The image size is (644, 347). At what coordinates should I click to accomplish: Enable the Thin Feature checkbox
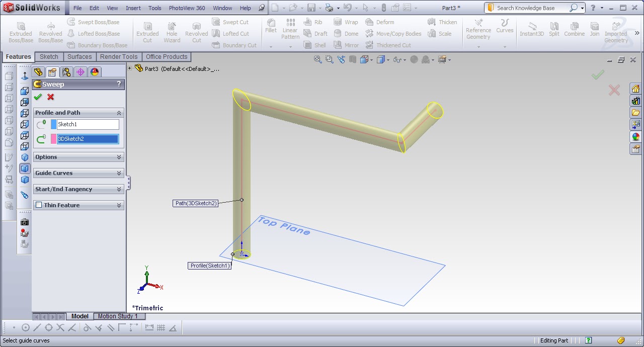tap(39, 205)
